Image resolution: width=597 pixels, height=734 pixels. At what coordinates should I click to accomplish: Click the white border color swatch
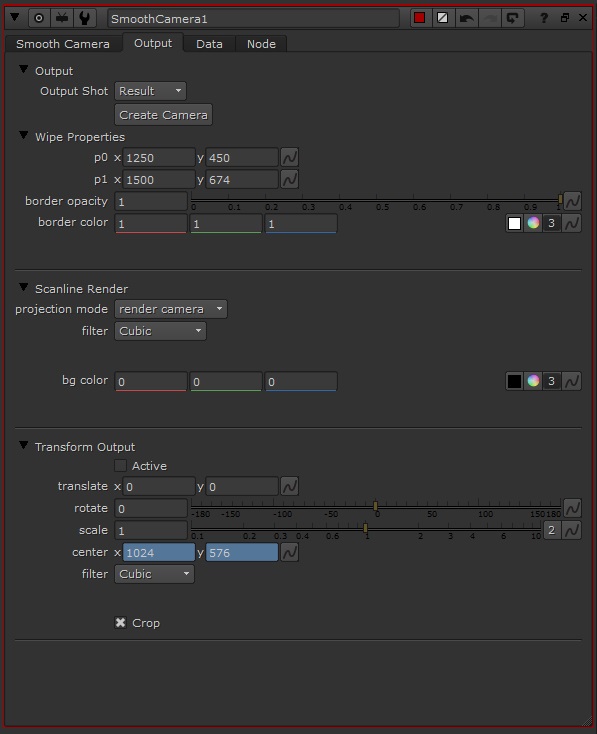514,223
